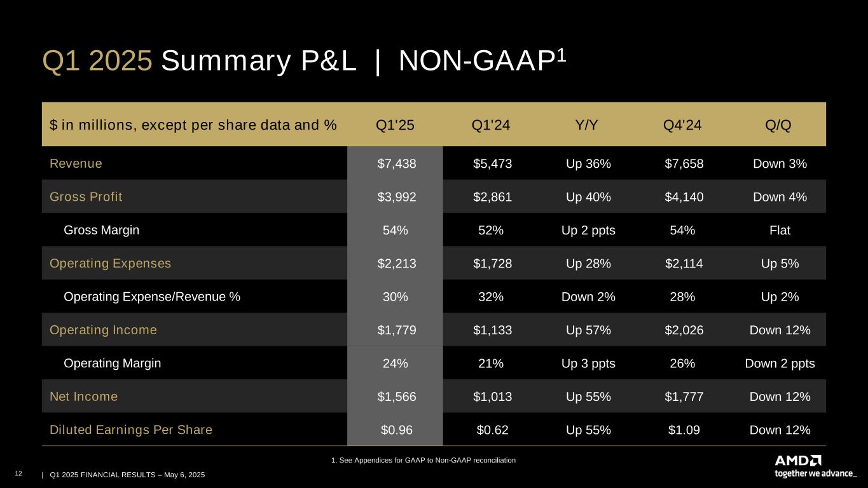Viewport: 868px width, 488px height.
Task: Click the slide page number 12
Action: pos(19,475)
